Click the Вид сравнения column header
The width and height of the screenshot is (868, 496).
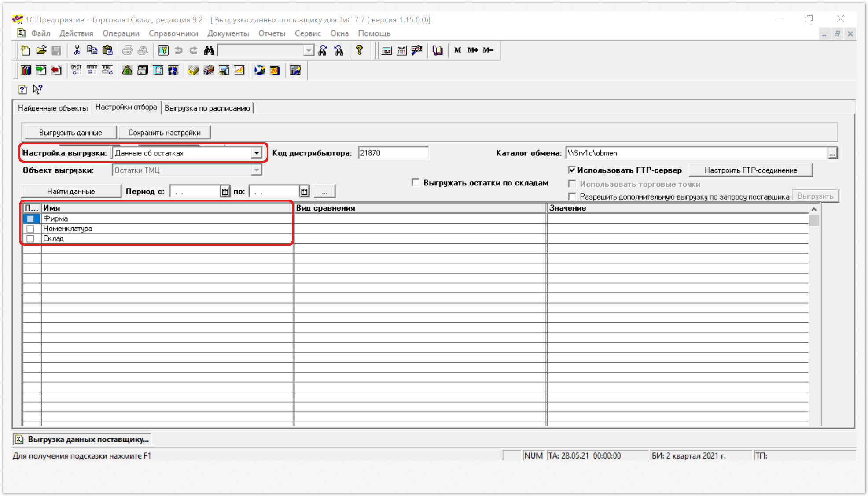pyautogui.click(x=420, y=208)
